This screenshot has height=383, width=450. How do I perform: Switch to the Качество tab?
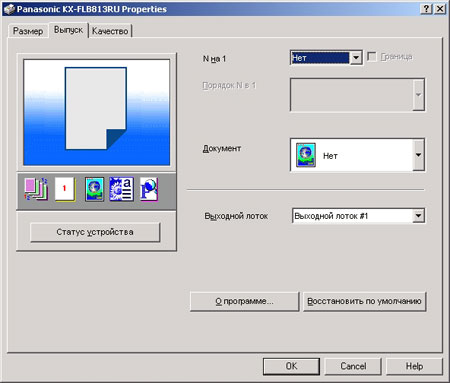pyautogui.click(x=110, y=31)
